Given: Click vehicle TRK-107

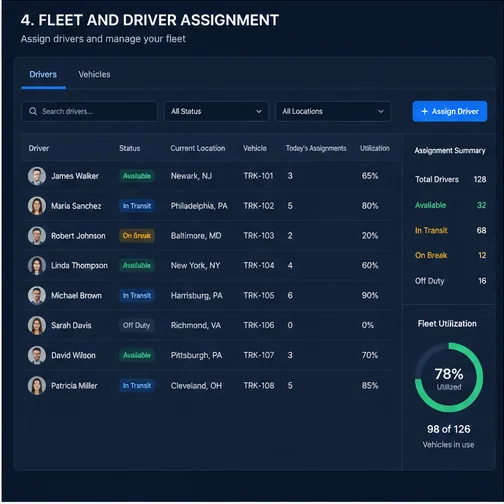Looking at the screenshot, I should point(259,355).
